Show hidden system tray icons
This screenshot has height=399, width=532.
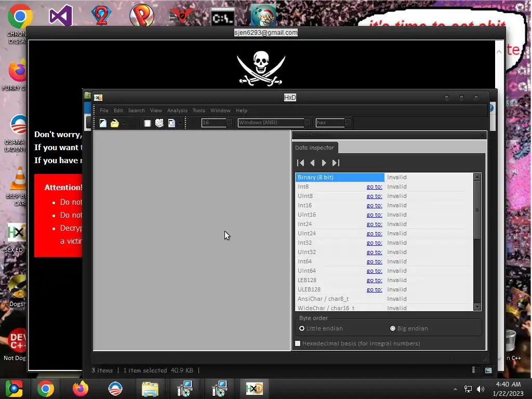(x=455, y=389)
